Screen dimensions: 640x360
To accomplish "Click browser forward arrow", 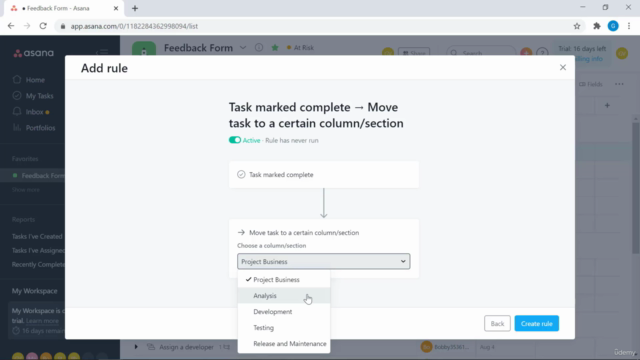I will point(27,26).
